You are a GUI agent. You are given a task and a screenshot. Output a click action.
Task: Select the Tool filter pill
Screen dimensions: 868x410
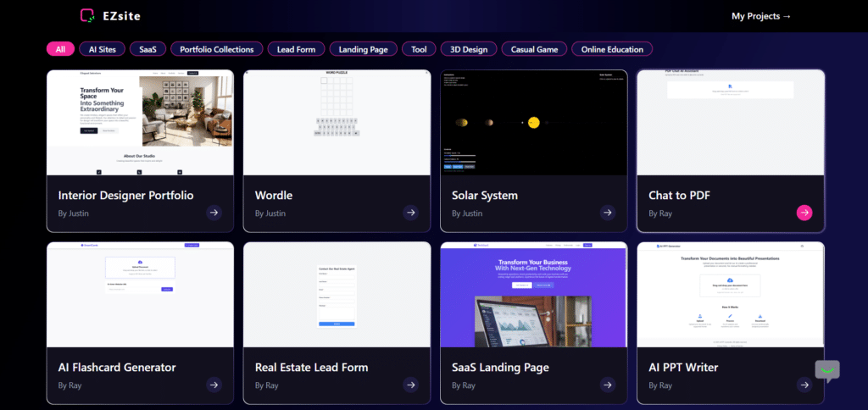click(x=419, y=49)
